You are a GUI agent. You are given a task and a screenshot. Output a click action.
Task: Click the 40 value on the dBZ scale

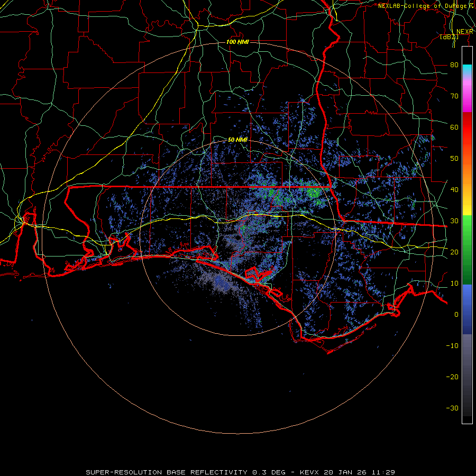tap(454, 190)
